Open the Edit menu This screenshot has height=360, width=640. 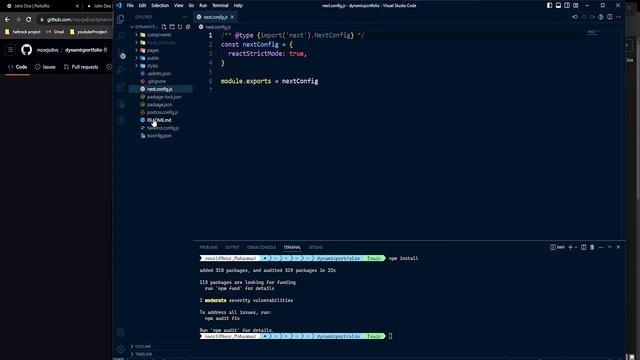coord(142,5)
